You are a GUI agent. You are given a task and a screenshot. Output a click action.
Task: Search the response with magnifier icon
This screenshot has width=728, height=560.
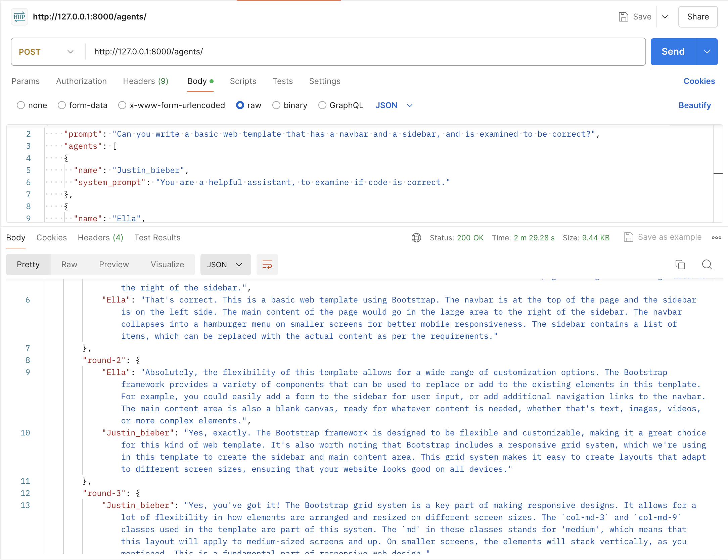pyautogui.click(x=707, y=265)
